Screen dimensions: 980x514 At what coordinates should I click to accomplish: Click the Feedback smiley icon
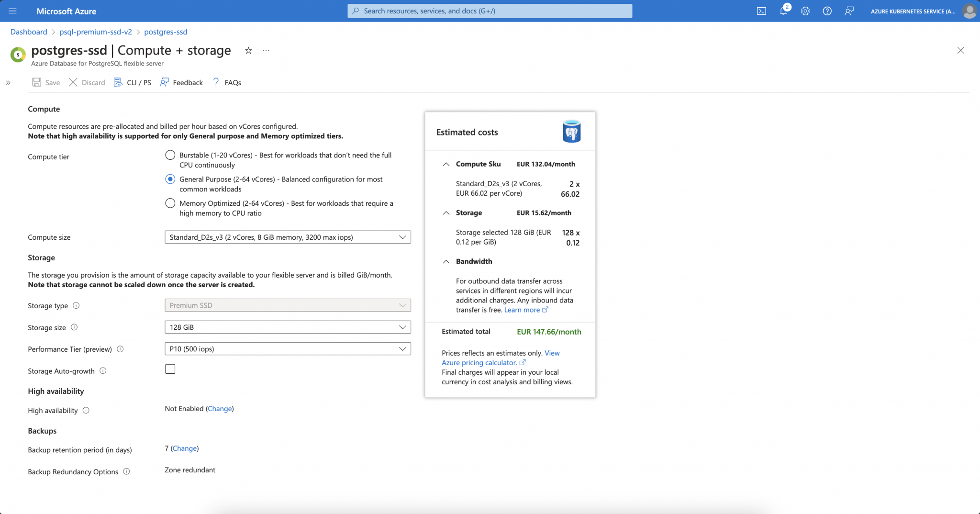(x=165, y=82)
